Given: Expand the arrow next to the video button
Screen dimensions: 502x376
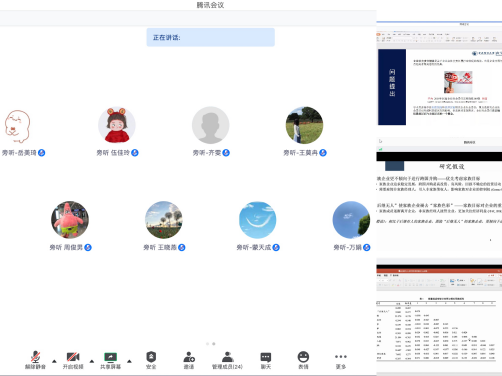Looking at the screenshot, I should click(x=92, y=361).
